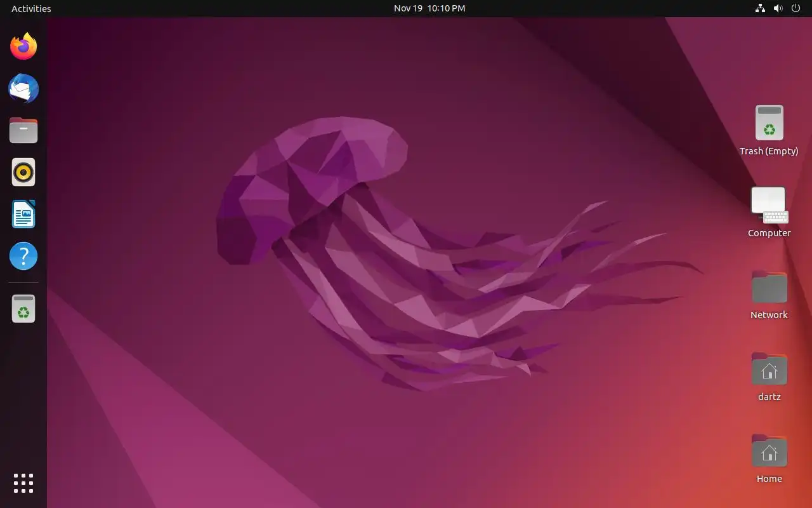Select the dartz home folder icon

769,369
